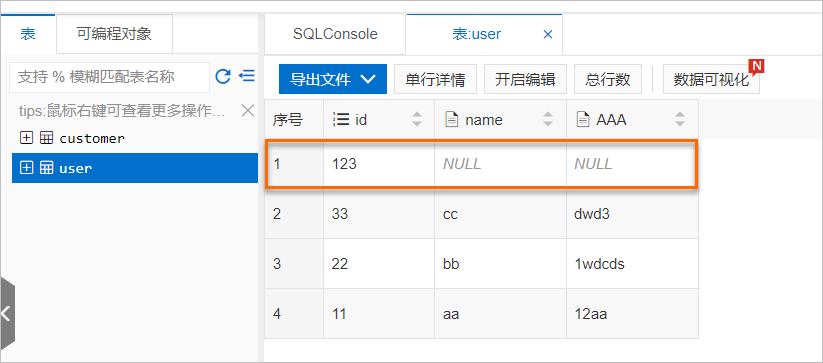
Task: Focus the table name search field
Action: click(x=109, y=77)
